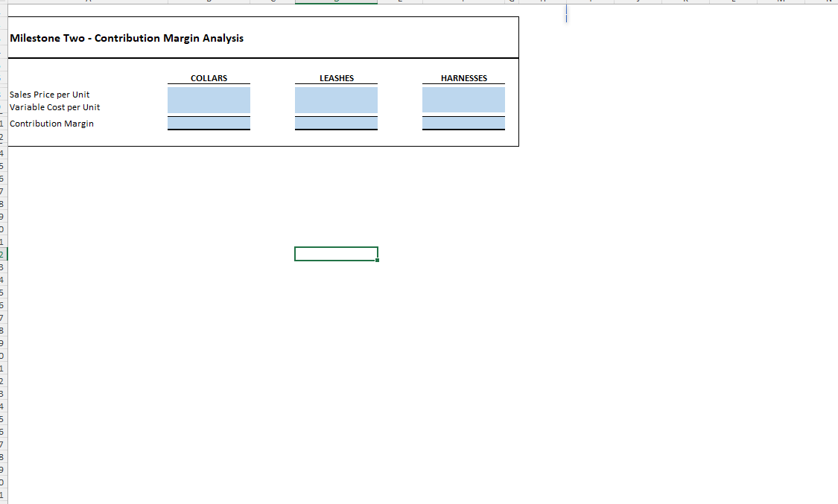The image size is (838, 504).
Task: Select the Sales Price cell under HARNESSES
Action: [463, 95]
